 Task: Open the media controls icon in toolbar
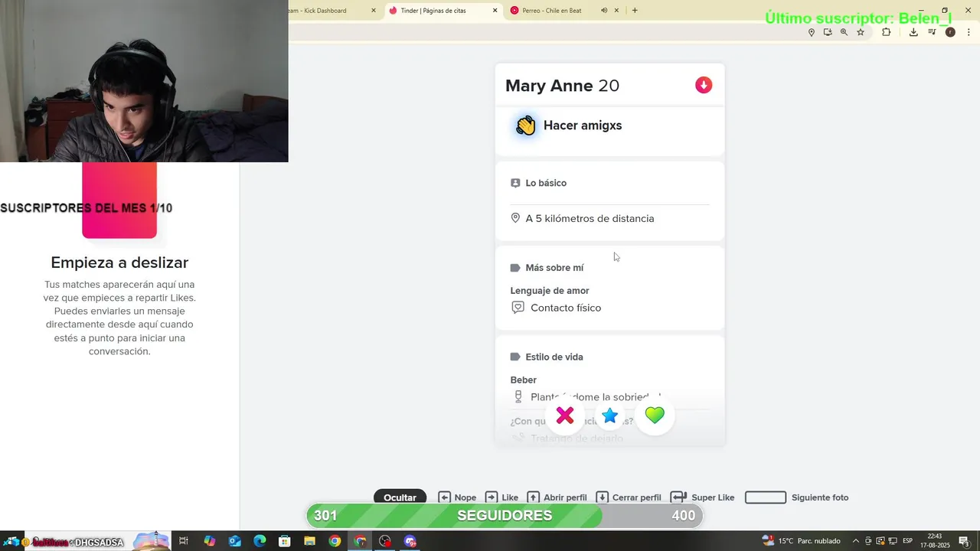pyautogui.click(x=932, y=32)
